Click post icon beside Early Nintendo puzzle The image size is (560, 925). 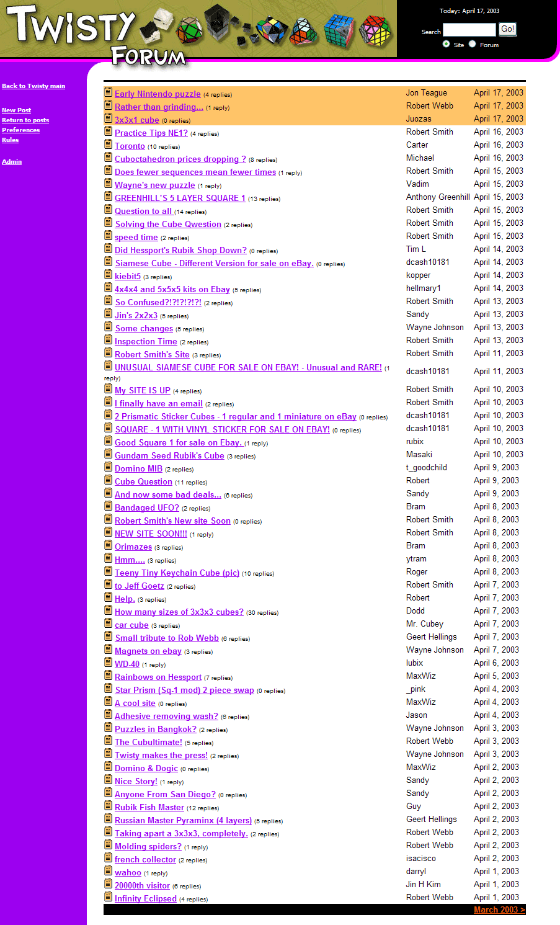tap(108, 92)
